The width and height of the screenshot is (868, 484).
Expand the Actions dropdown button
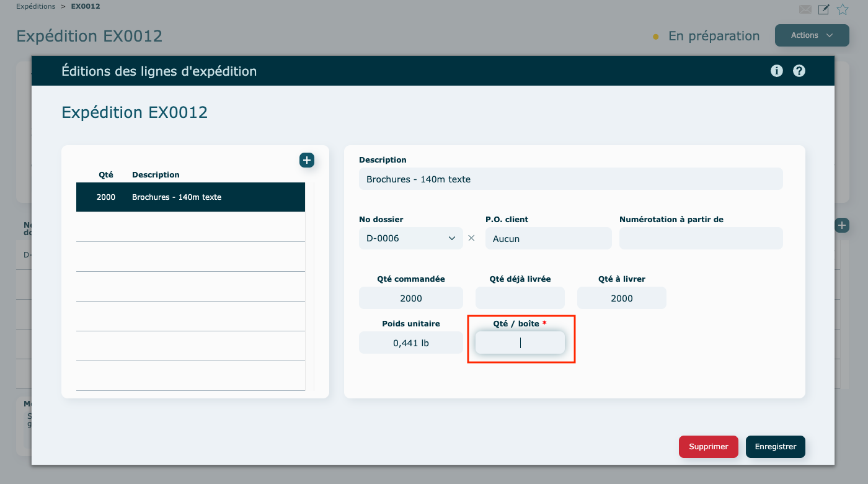pyautogui.click(x=812, y=35)
